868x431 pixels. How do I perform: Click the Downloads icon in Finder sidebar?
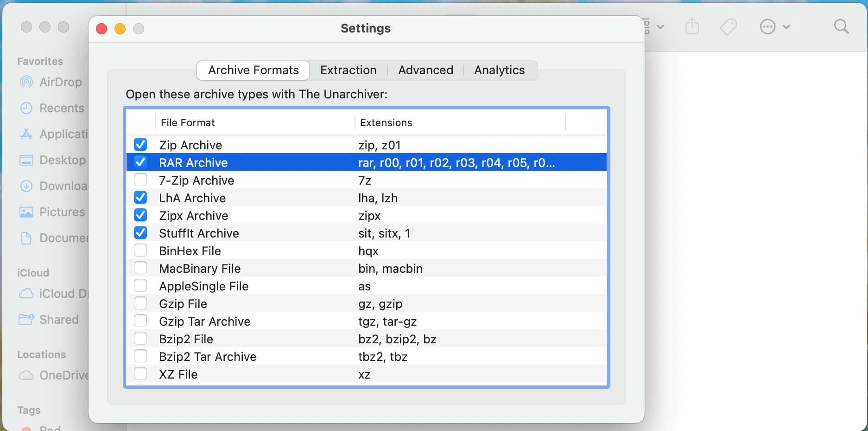(26, 186)
